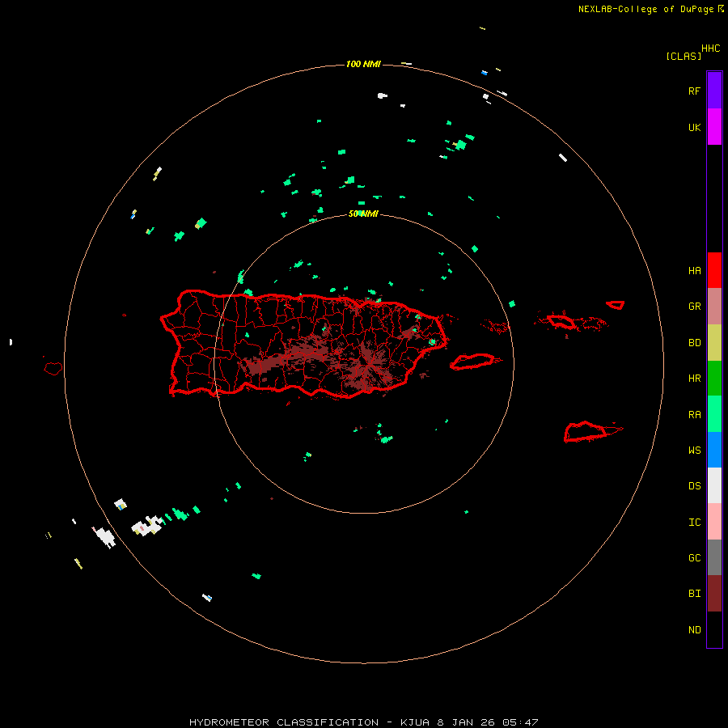Screen dimensions: 728x728
Task: Select the 'ND' legend label
Action: pyautogui.click(x=694, y=630)
